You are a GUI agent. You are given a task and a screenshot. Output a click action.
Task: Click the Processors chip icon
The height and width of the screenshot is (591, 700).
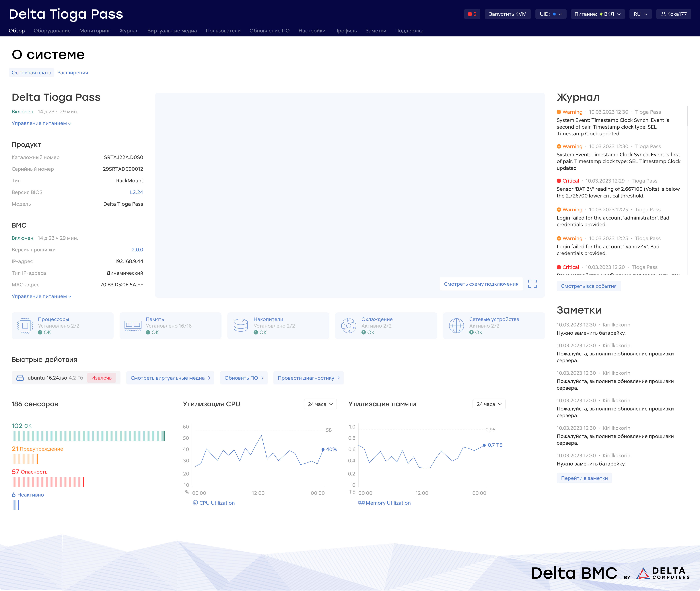[x=25, y=326]
